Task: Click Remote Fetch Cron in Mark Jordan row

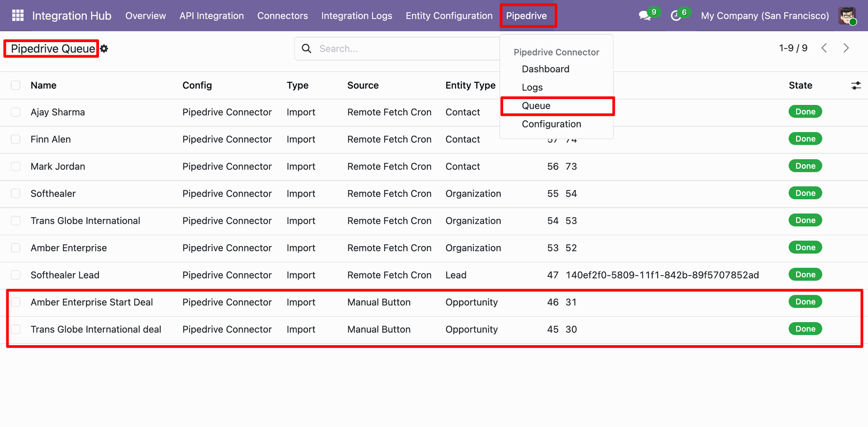Action: 389,166
